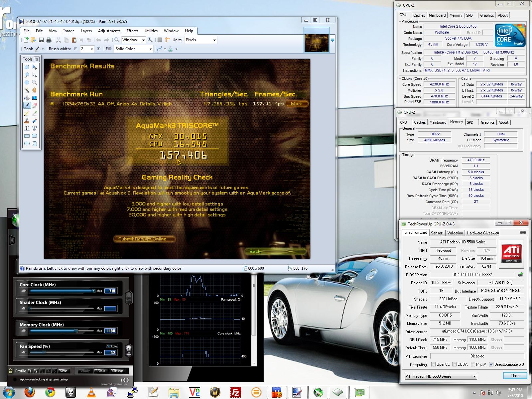This screenshot has height=399, width=532.
Task: Open the GPU selector dropdown in GPU-Z
Action: [441, 376]
